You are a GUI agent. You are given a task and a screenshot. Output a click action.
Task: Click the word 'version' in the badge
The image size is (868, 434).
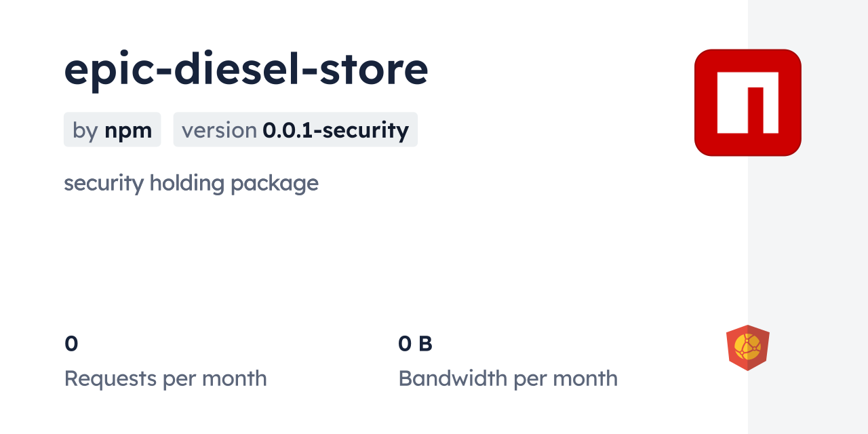click(219, 130)
